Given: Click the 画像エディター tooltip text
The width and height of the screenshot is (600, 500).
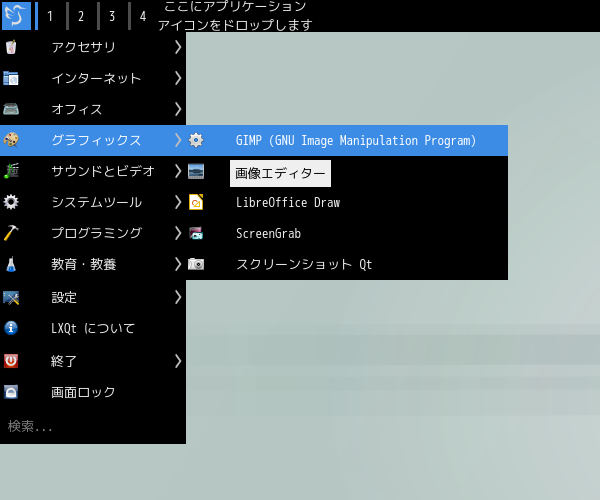Looking at the screenshot, I should coord(280,173).
